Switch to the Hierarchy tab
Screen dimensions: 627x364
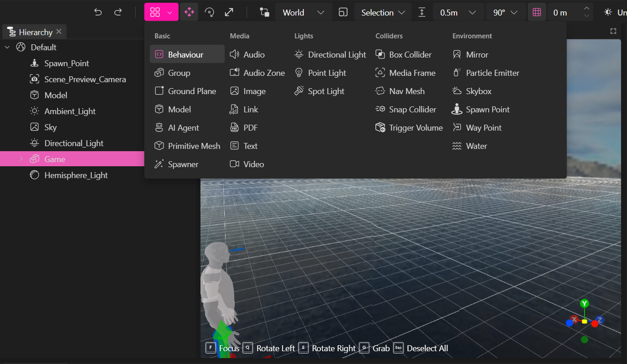31,32
